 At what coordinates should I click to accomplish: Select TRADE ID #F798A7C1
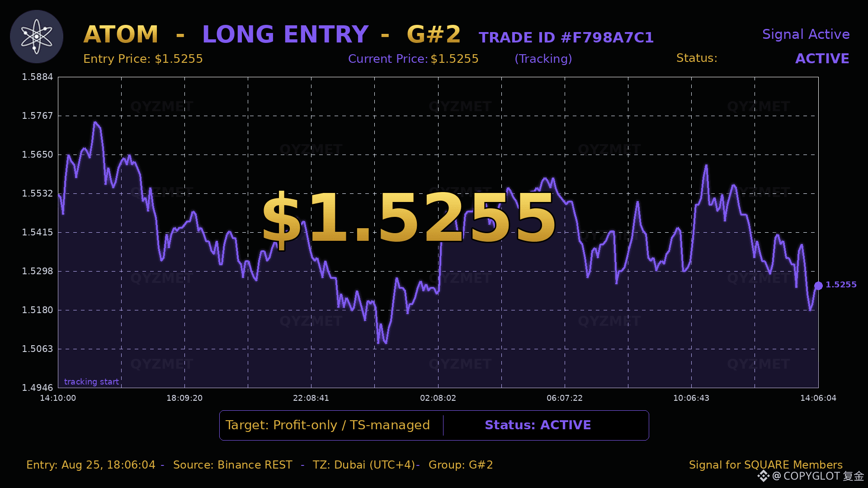(566, 38)
